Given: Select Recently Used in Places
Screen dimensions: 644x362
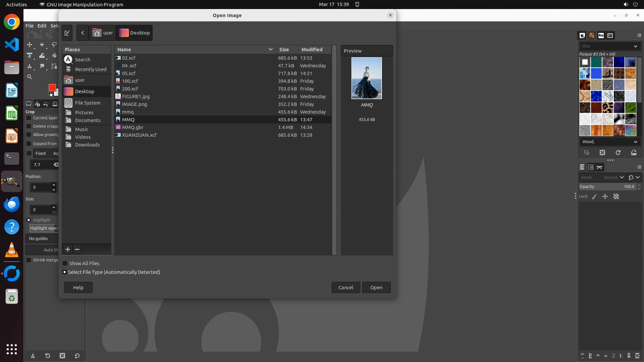Looking at the screenshot, I should click(x=91, y=69).
